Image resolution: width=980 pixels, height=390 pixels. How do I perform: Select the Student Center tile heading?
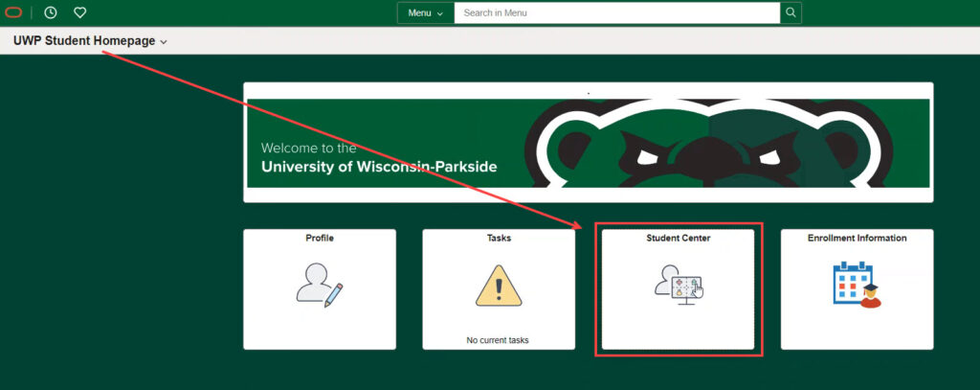(679, 238)
